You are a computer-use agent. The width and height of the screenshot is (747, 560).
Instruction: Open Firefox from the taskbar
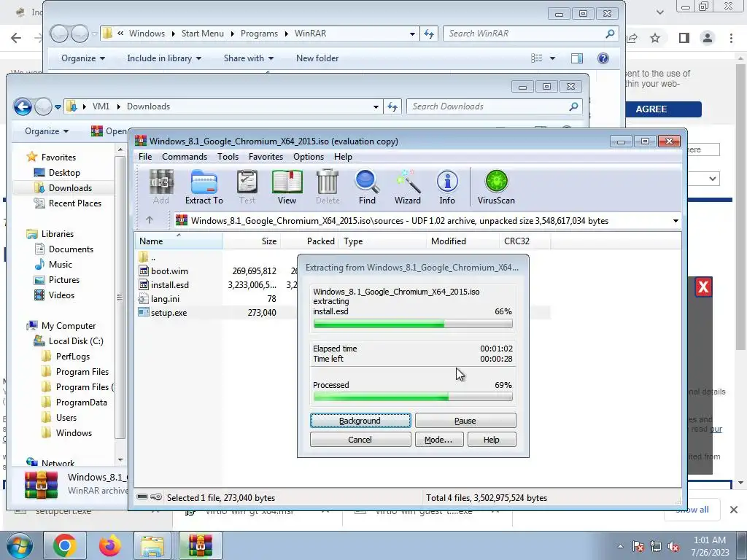click(x=109, y=545)
